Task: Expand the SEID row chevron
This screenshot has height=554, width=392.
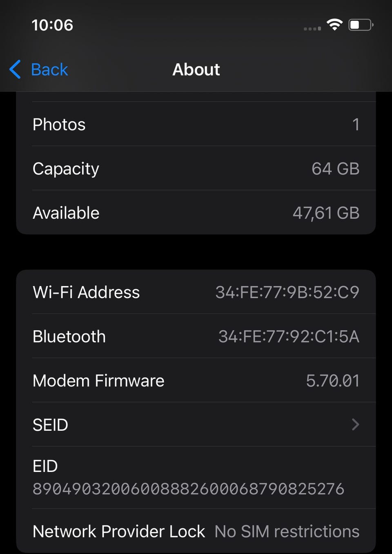Action: pyautogui.click(x=355, y=425)
